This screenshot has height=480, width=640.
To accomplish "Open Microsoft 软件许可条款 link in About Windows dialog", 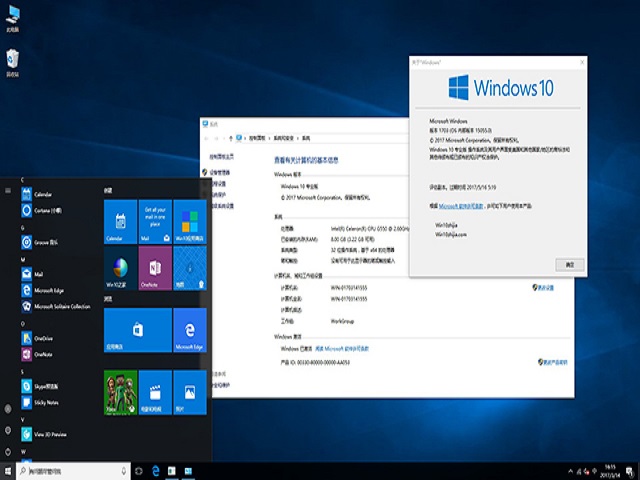I will (461, 204).
